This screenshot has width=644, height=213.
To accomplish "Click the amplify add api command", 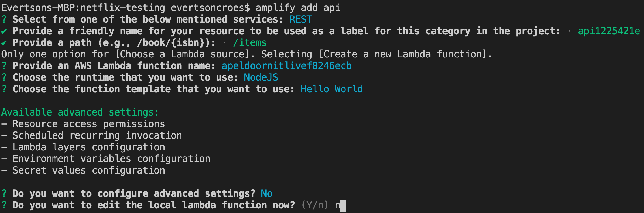I will click(x=298, y=8).
